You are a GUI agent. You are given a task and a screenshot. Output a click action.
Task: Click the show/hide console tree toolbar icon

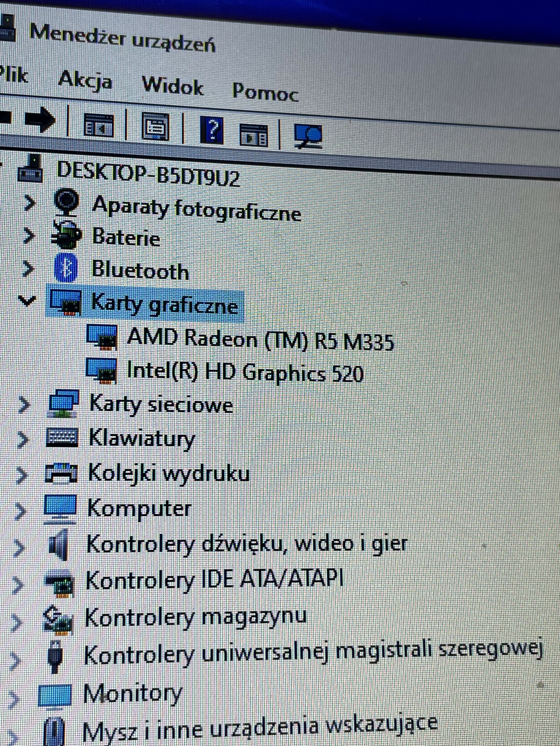tap(99, 125)
